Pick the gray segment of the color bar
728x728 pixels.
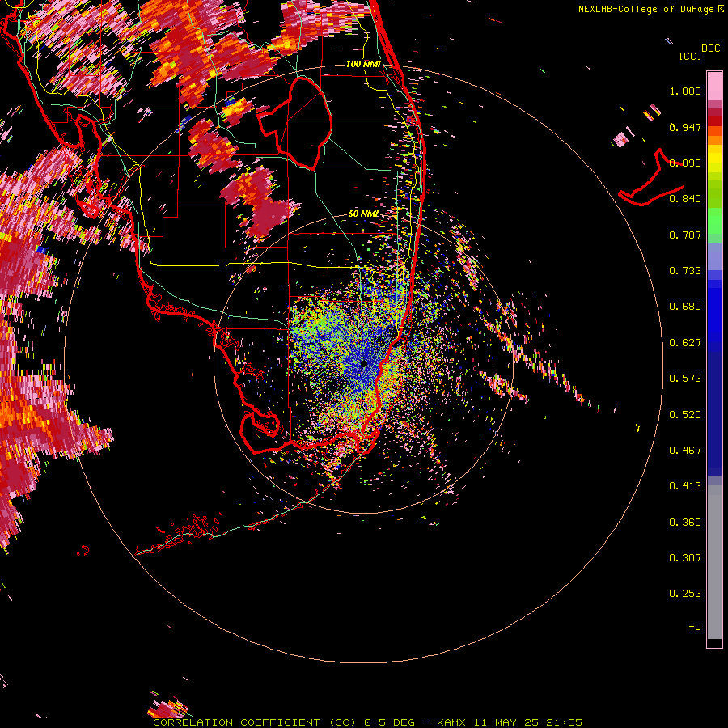pyautogui.click(x=714, y=562)
